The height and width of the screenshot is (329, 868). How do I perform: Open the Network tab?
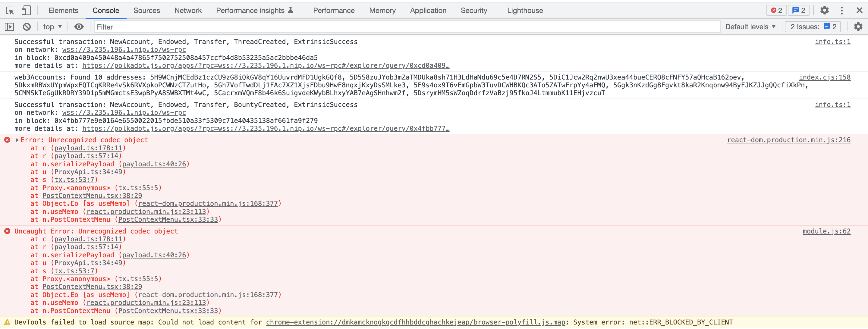[188, 11]
